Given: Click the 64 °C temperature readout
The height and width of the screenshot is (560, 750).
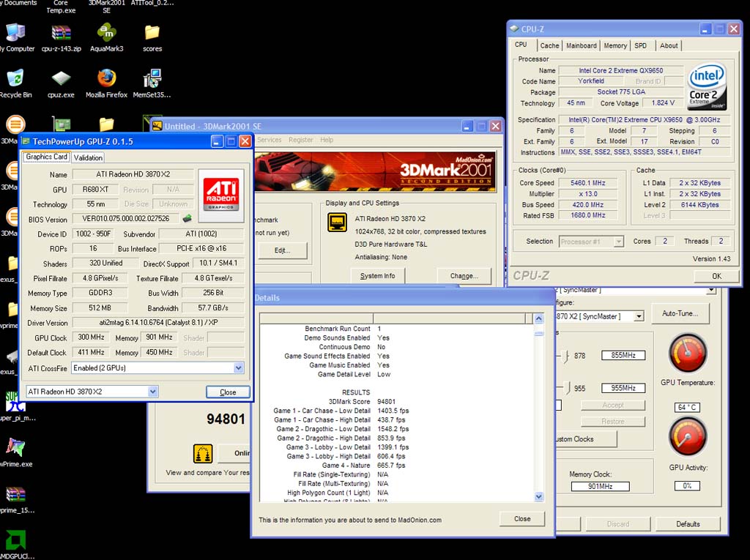Looking at the screenshot, I should coord(687,407).
